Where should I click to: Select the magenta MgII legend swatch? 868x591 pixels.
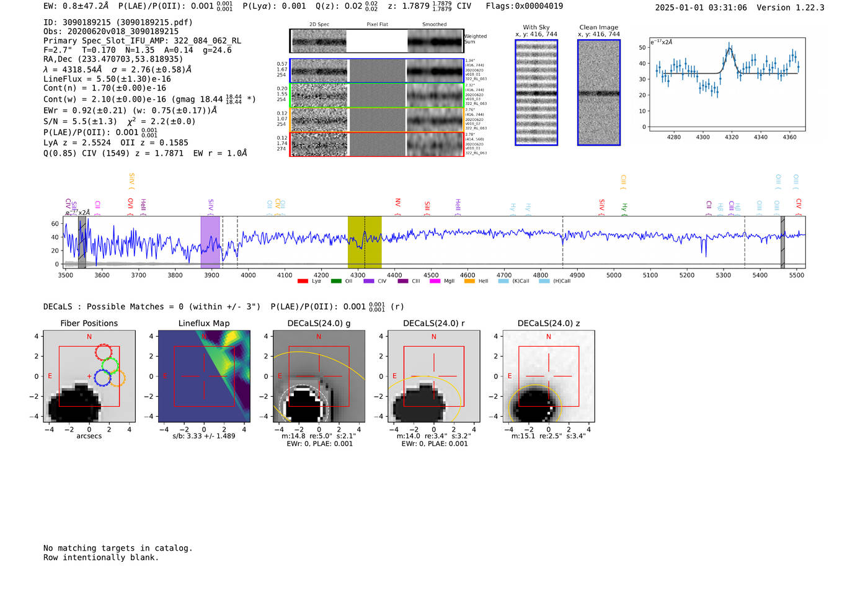click(x=435, y=282)
